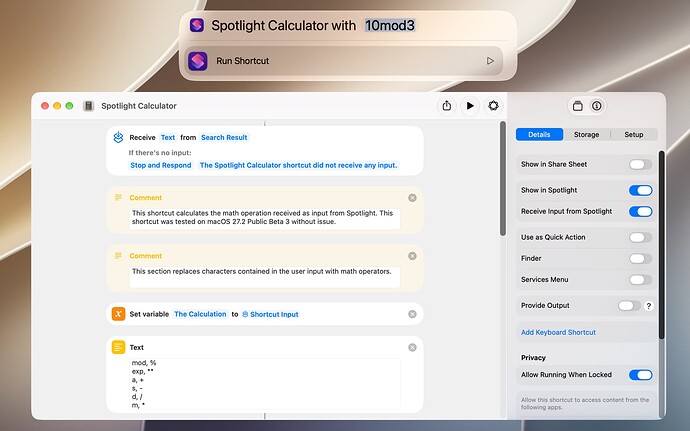Remove the section-replaces Comment action
The image size is (690, 431).
[x=412, y=256]
